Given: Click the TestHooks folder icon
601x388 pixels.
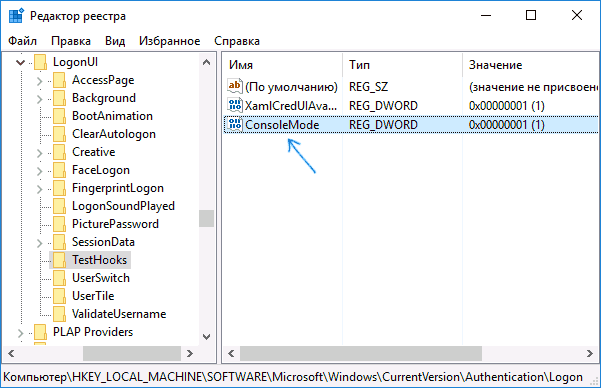Looking at the screenshot, I should pos(59,260).
